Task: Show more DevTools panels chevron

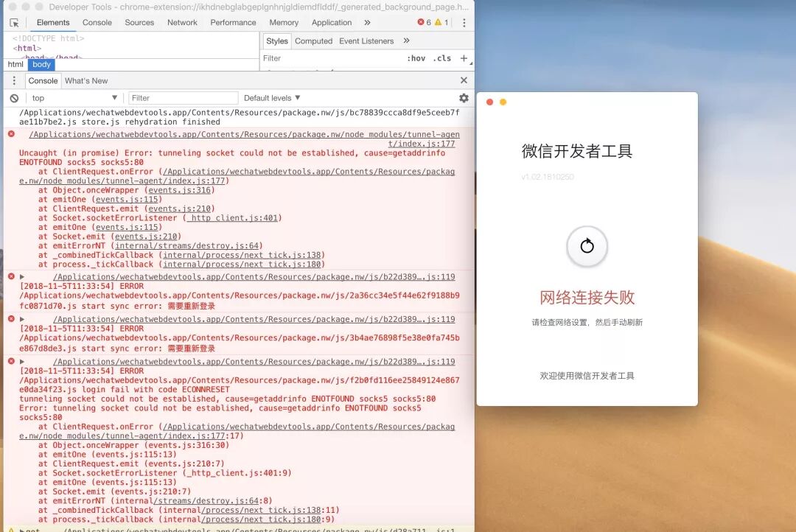Action: pyautogui.click(x=368, y=23)
